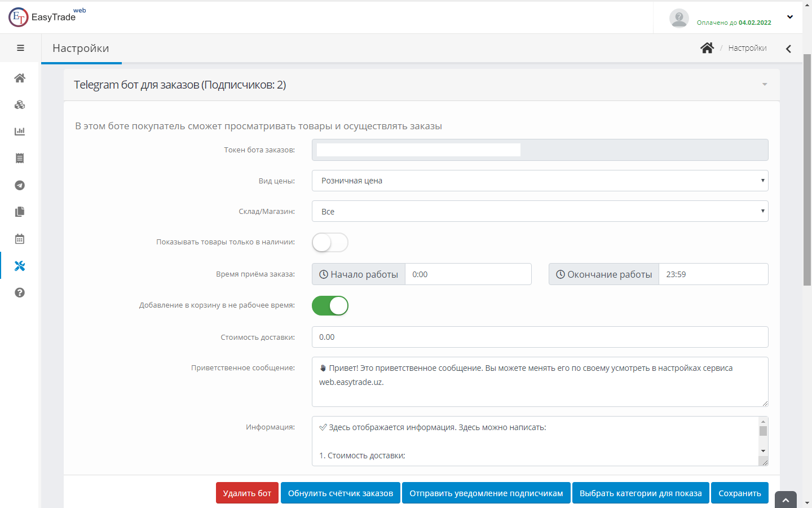Click the Удалить бот button
The width and height of the screenshot is (812, 508).
point(247,493)
